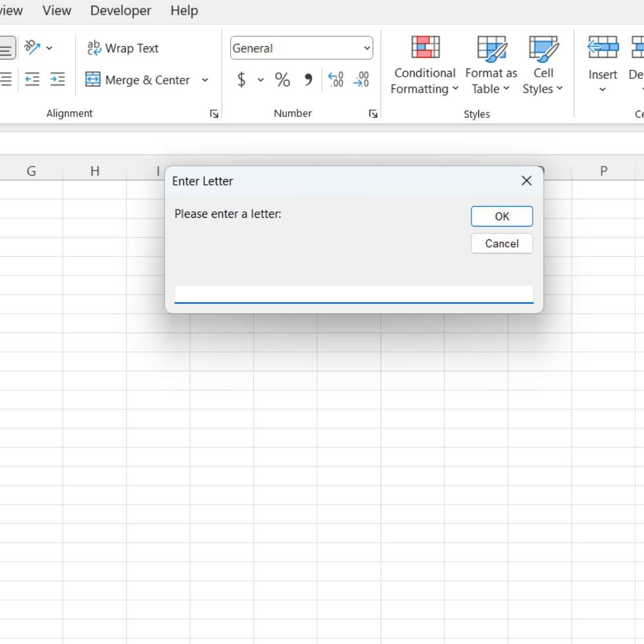Screen dimensions: 644x644
Task: Expand the Merge & Center options arrow
Action: [x=205, y=80]
